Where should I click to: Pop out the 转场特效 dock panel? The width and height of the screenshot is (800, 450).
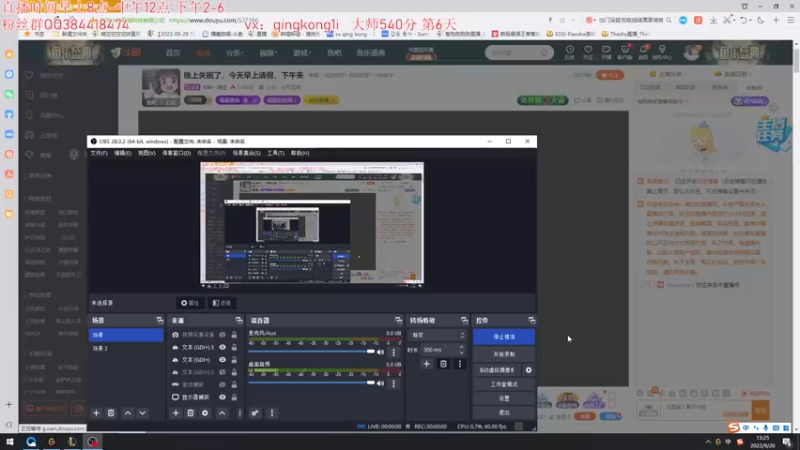coord(464,320)
